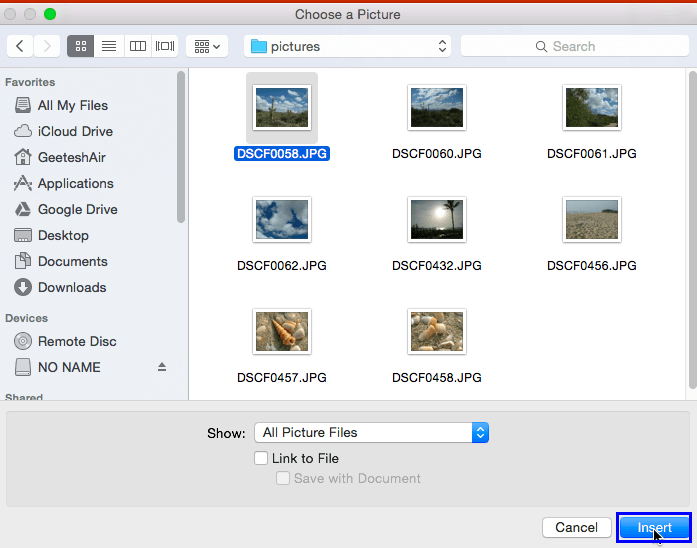This screenshot has height=548, width=697.
Task: Click the green zoom window button
Action: 50,14
